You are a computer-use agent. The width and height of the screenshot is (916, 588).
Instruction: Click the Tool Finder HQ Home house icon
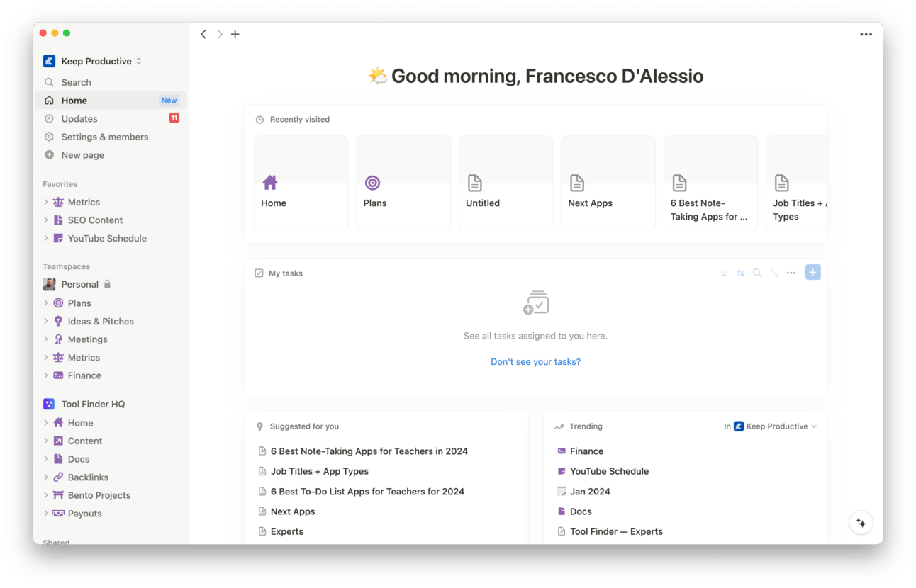tap(58, 423)
